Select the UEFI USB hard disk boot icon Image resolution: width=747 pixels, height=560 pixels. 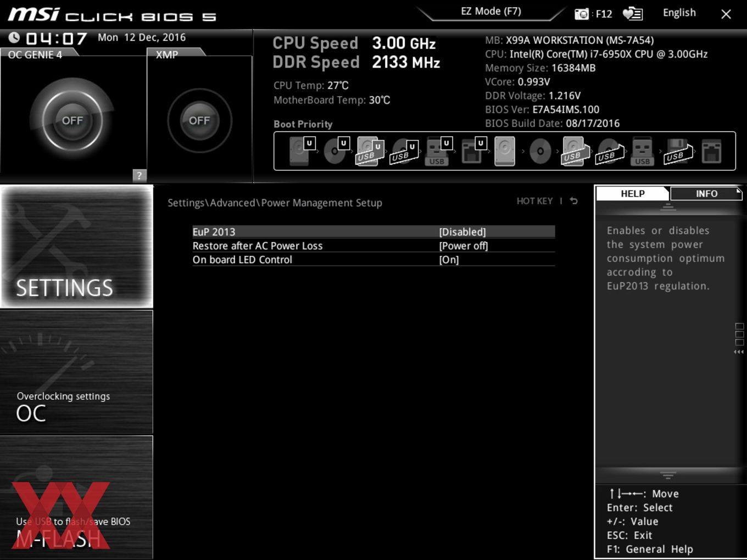click(370, 151)
